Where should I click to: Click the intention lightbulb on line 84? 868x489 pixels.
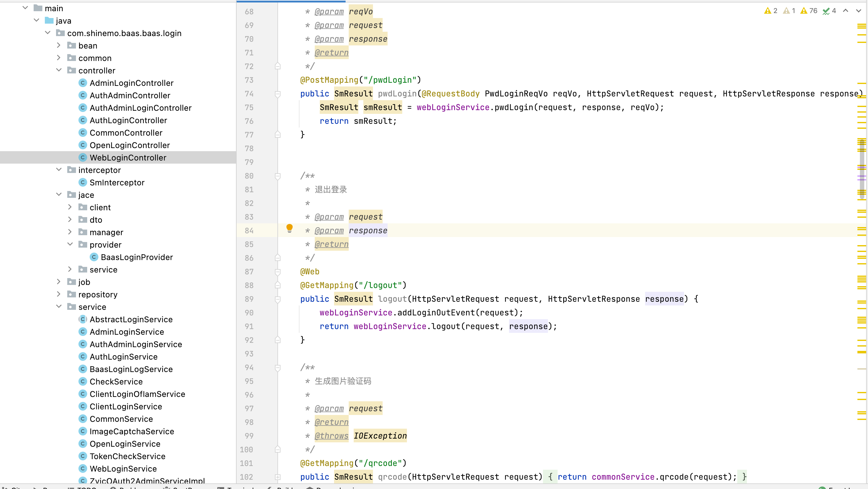[290, 228]
